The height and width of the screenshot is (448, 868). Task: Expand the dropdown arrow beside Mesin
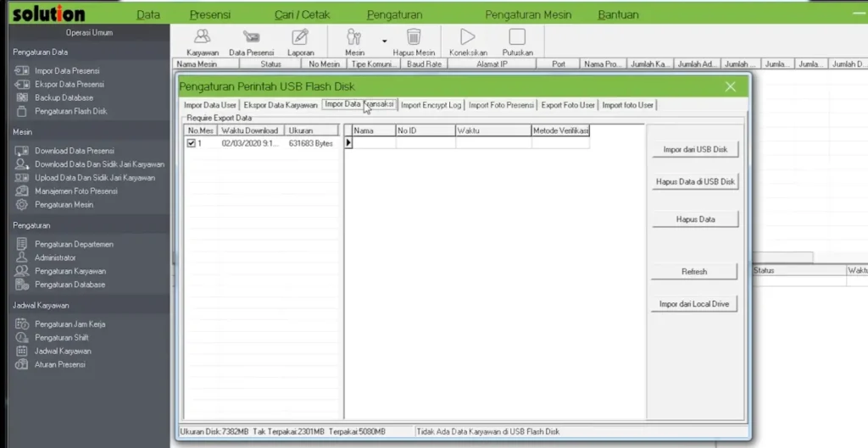point(384,41)
